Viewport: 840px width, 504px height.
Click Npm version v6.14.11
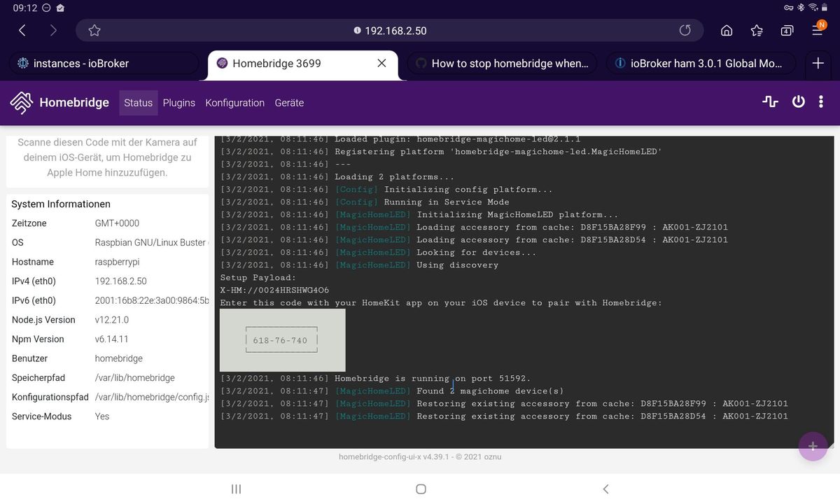coord(111,339)
